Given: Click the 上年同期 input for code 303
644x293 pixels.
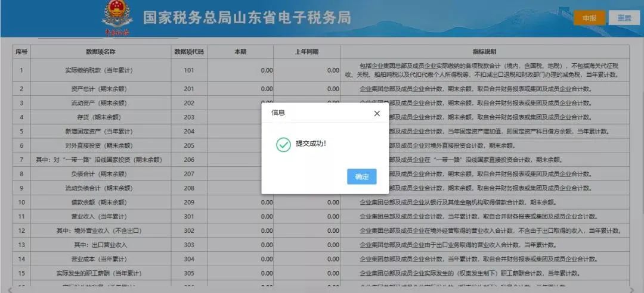Looking at the screenshot, I should 307,245.
